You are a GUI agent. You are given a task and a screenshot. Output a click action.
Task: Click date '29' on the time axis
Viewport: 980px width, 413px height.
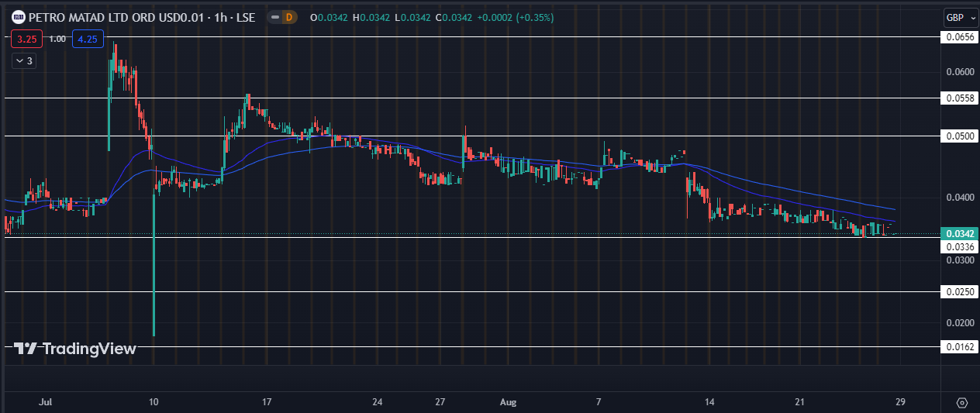(900, 402)
